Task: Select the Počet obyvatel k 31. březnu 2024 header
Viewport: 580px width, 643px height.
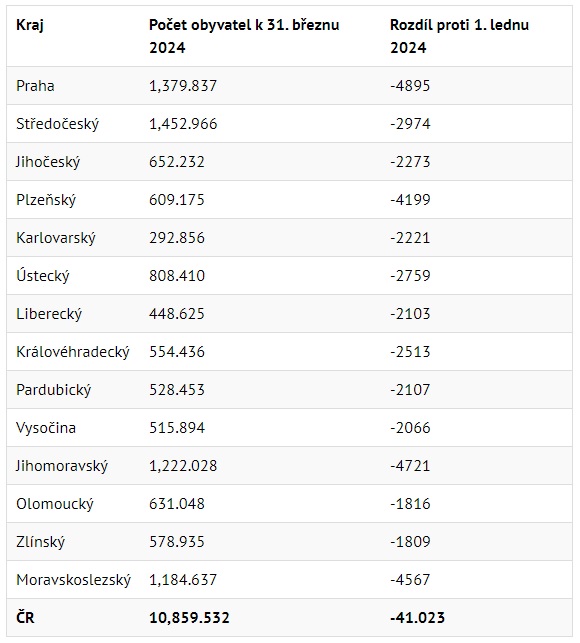Action: point(244,36)
